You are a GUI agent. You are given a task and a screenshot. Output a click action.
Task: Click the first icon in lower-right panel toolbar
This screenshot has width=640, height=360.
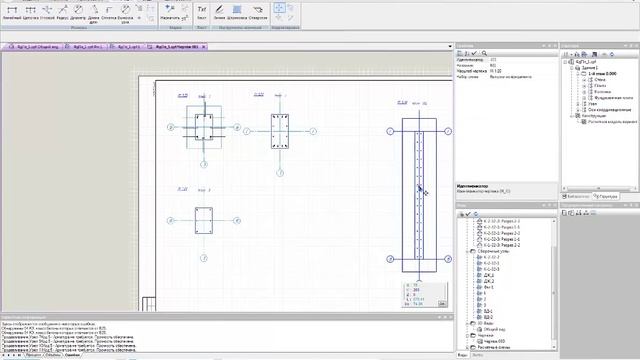(564, 213)
